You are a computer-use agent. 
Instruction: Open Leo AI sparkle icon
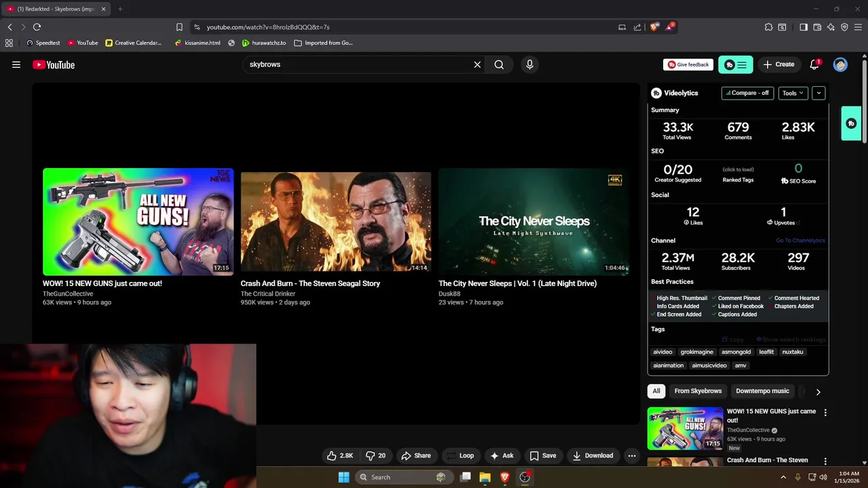[831, 27]
